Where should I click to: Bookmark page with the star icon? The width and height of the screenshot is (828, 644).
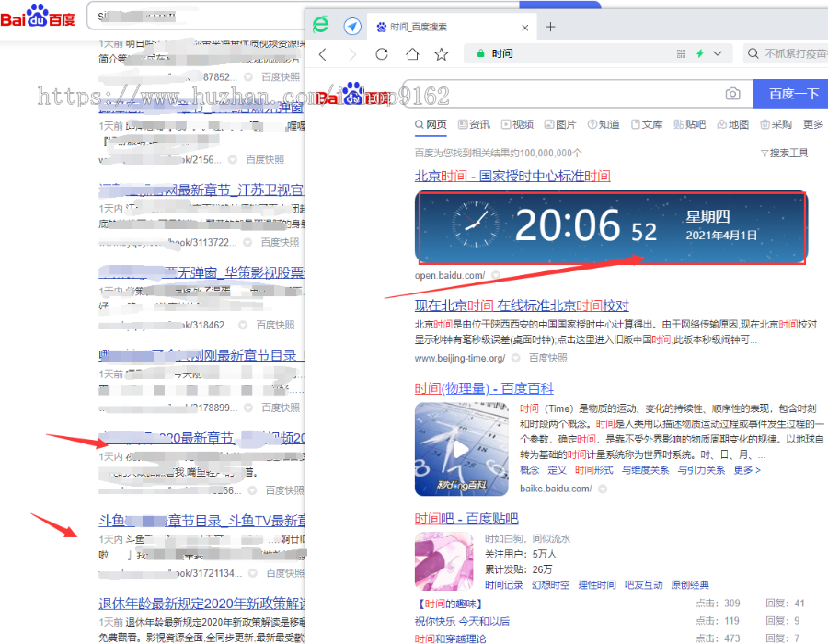[441, 54]
